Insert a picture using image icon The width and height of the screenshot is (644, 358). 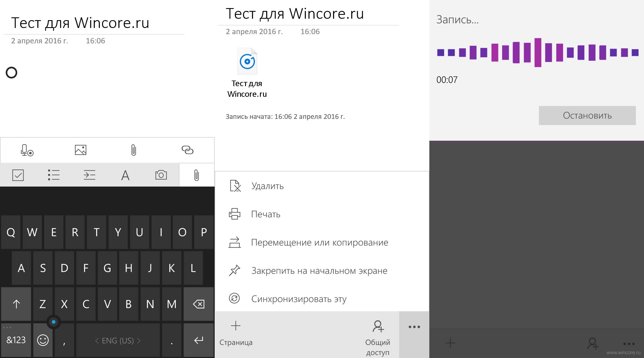(80, 150)
